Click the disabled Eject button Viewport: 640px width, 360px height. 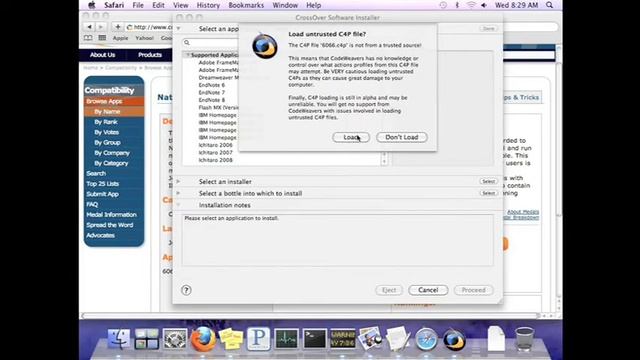[389, 290]
